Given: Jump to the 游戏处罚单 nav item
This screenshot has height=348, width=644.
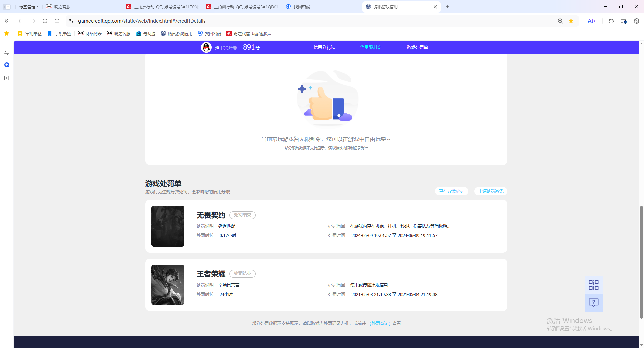Looking at the screenshot, I should point(417,48).
